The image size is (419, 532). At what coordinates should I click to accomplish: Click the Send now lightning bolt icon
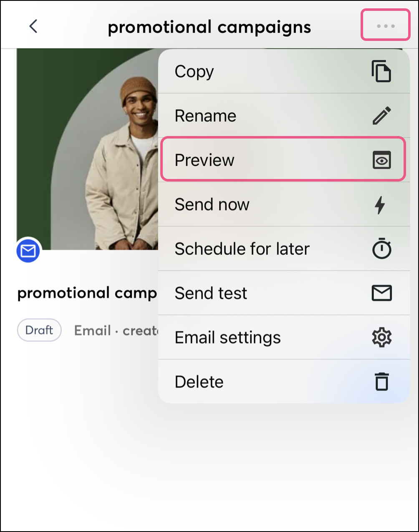coord(380,205)
